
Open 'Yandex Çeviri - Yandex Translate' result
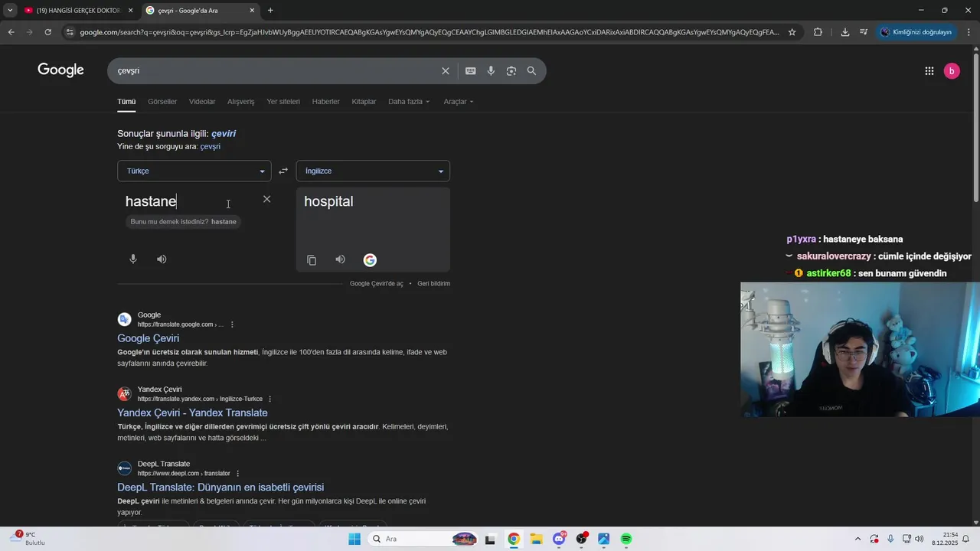click(x=192, y=412)
